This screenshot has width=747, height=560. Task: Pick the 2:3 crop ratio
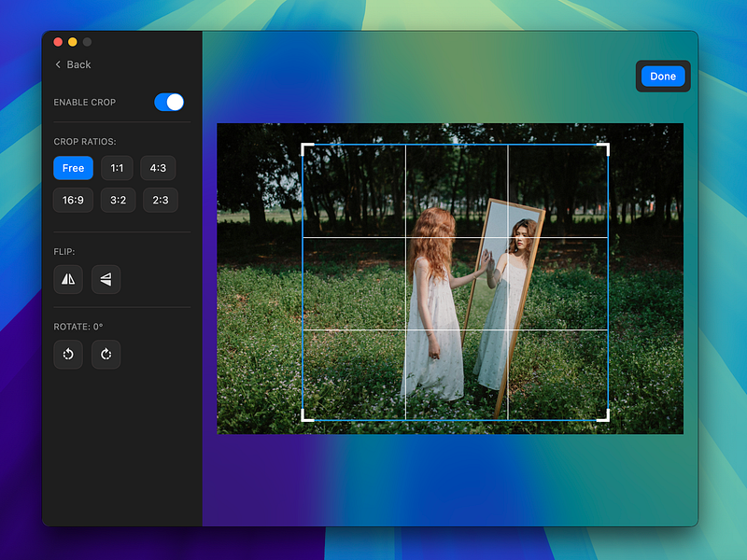tap(161, 200)
